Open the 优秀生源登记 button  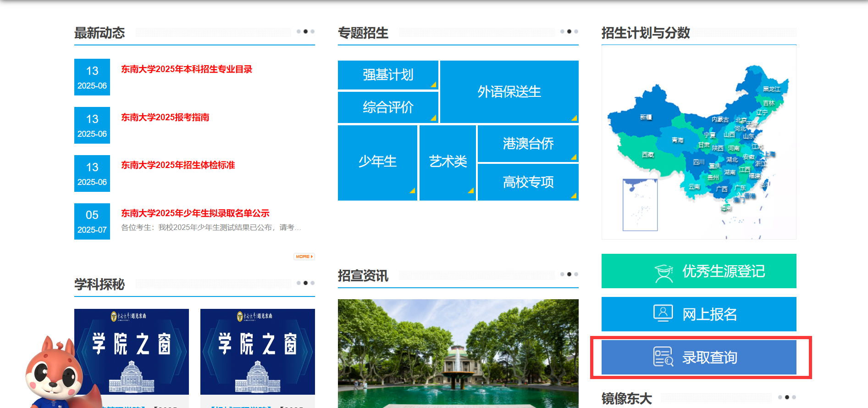699,271
